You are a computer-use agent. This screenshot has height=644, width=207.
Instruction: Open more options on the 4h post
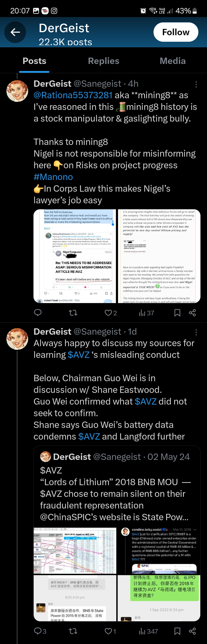click(x=196, y=84)
